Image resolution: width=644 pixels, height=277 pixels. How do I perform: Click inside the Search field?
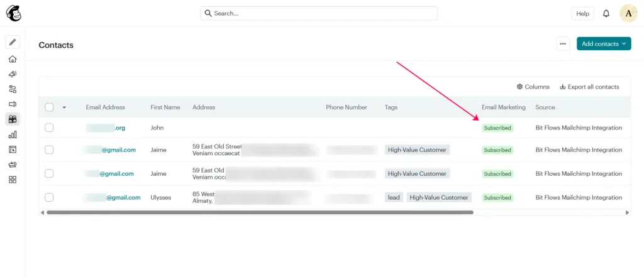(319, 13)
